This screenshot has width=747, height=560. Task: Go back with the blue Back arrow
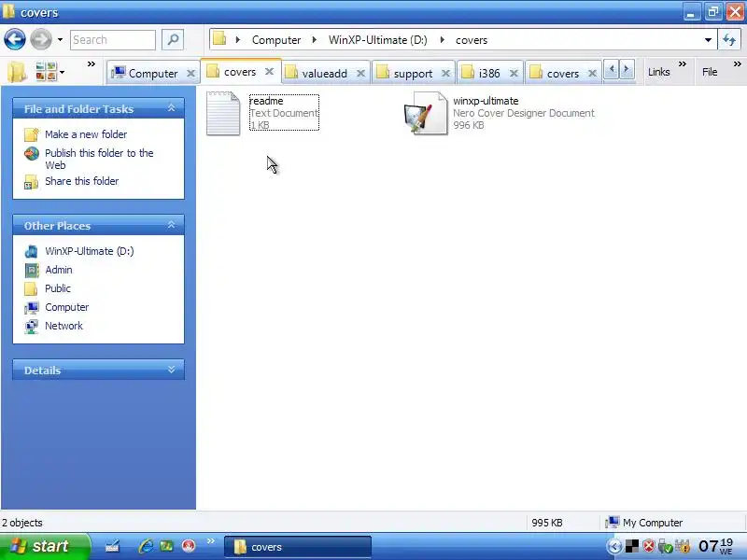click(15, 39)
